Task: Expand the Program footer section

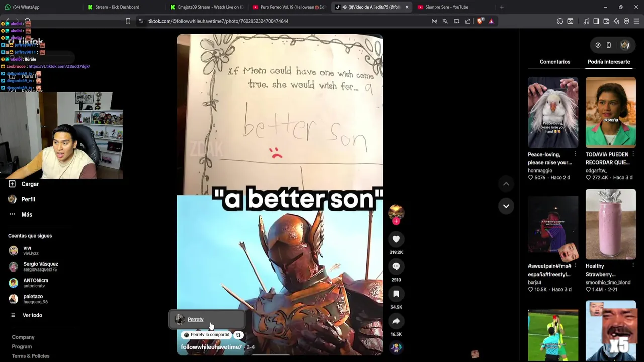Action: coord(22,347)
